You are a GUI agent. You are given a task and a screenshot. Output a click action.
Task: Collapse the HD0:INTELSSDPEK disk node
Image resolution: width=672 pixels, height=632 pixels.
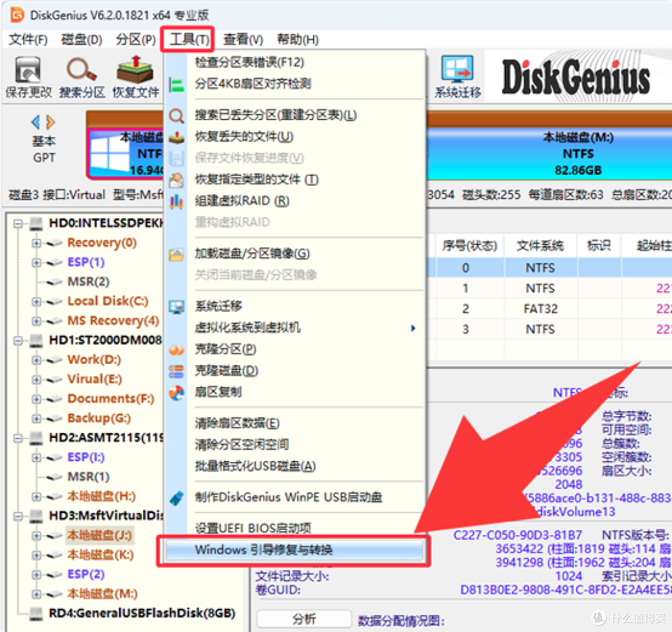tap(18, 223)
